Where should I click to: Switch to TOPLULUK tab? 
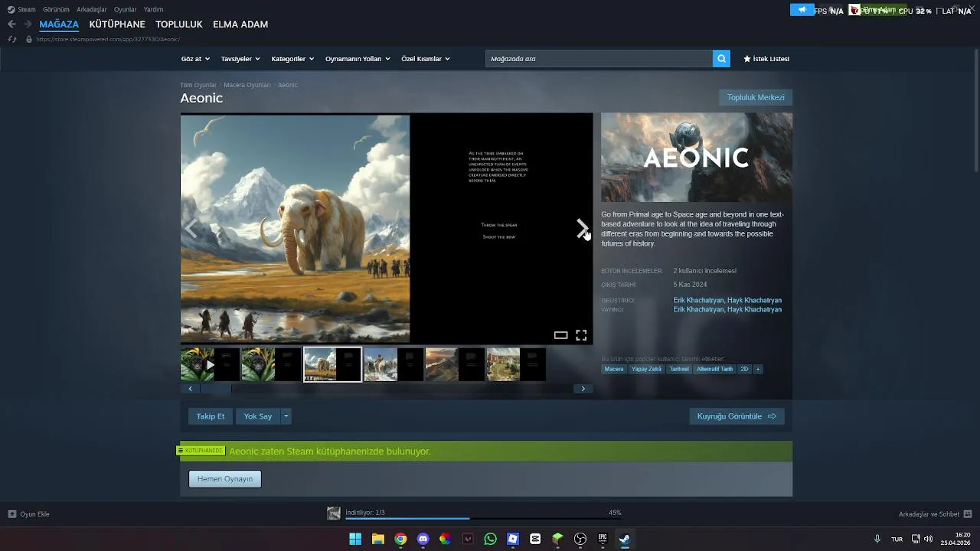(179, 24)
